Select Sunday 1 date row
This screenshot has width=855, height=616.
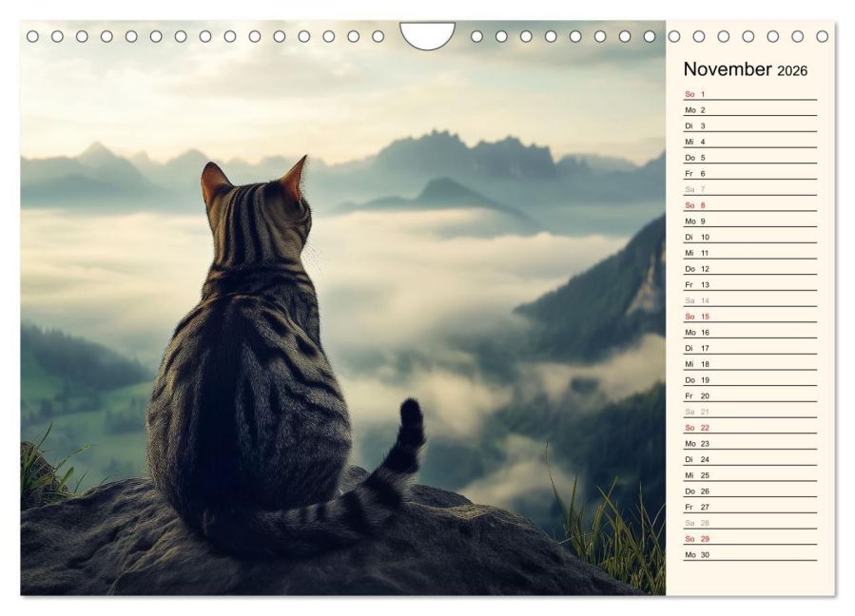click(x=749, y=94)
